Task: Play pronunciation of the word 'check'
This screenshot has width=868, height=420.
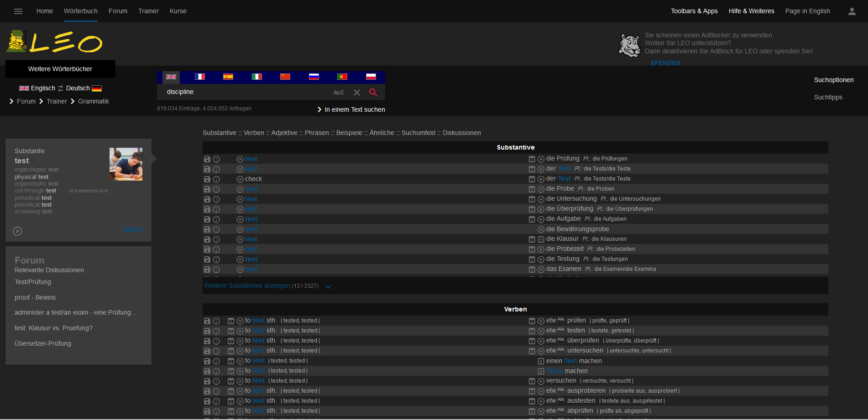Action: pyautogui.click(x=240, y=179)
